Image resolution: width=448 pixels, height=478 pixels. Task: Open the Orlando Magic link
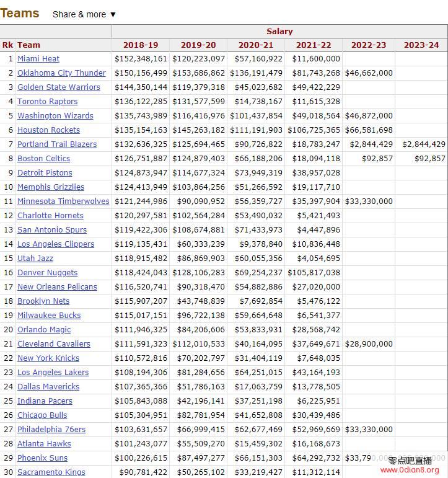tap(44, 330)
